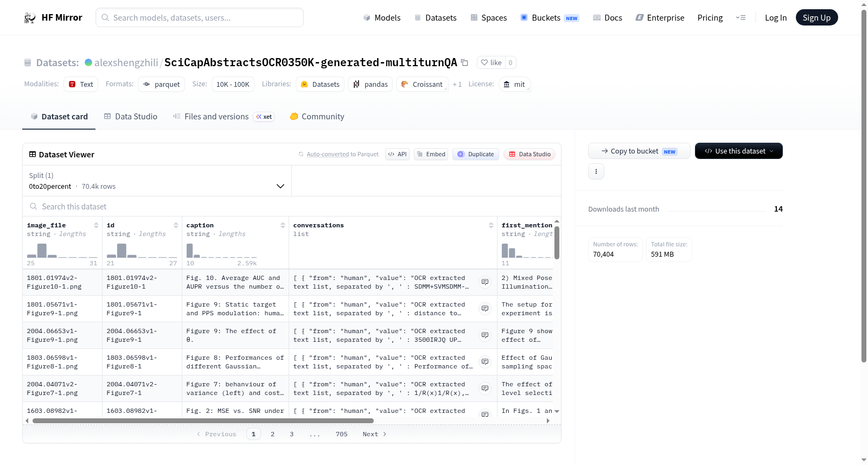
Task: Go to page 2 of the table
Action: coord(272,434)
